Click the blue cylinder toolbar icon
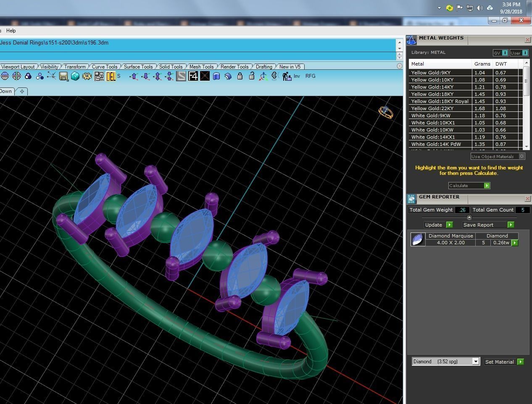 pos(216,76)
